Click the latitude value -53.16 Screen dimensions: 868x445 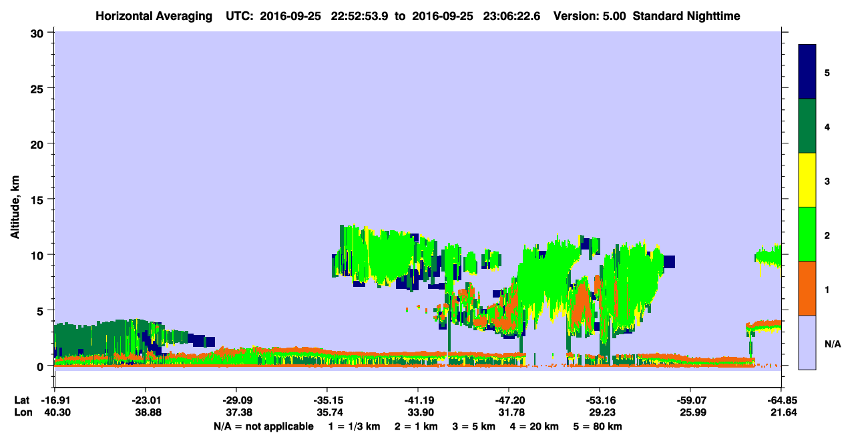pyautogui.click(x=600, y=400)
